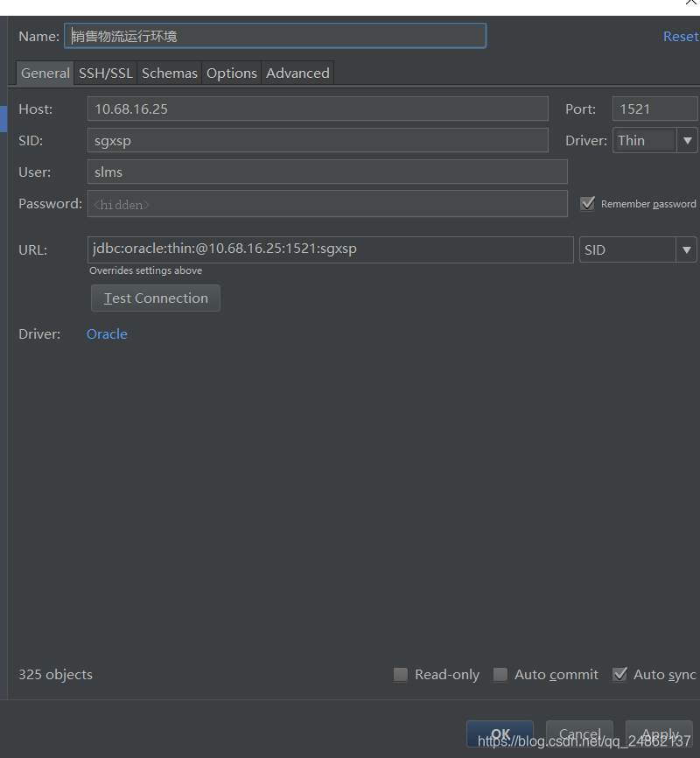The height and width of the screenshot is (758, 700).
Task: Click the 325 objects status text
Action: pos(56,674)
